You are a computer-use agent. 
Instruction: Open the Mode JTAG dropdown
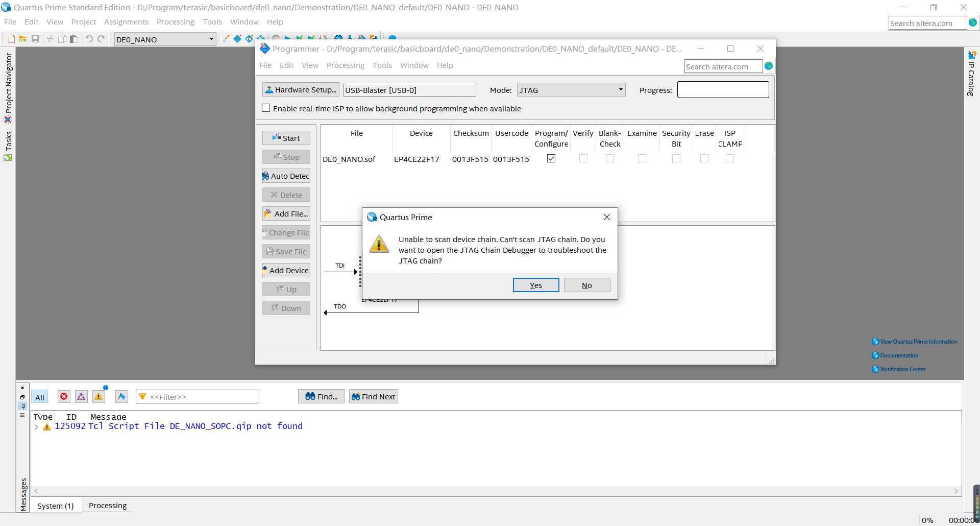click(571, 90)
